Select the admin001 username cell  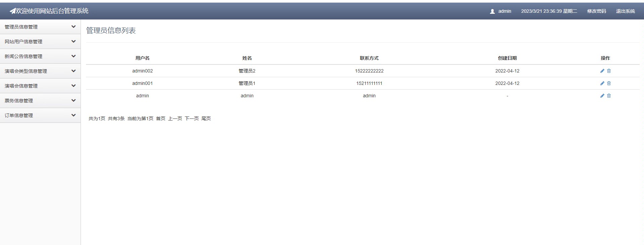pos(142,83)
